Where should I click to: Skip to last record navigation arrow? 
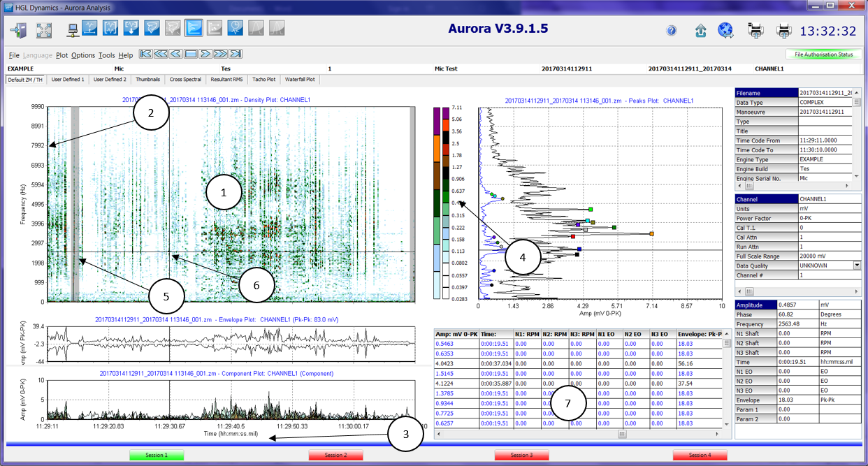pos(236,54)
